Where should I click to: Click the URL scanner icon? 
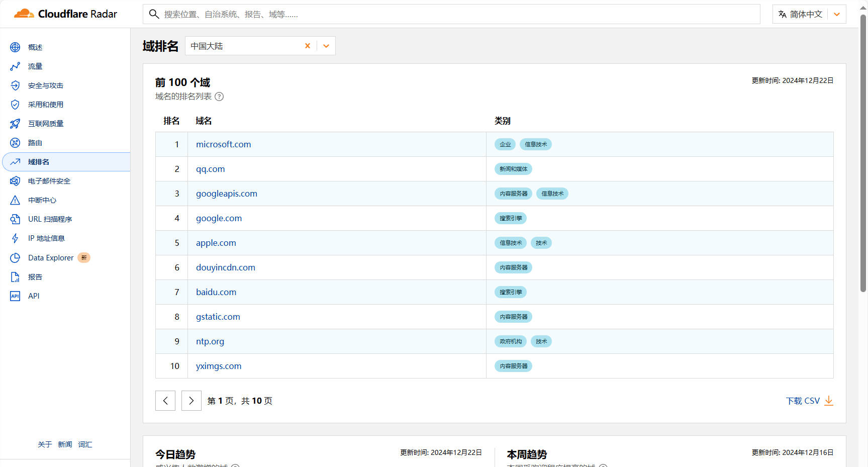click(x=15, y=219)
